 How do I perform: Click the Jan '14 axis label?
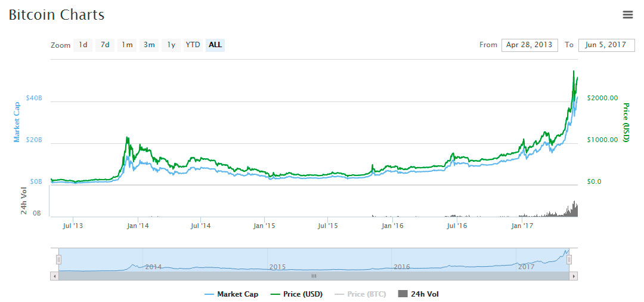[138, 225]
